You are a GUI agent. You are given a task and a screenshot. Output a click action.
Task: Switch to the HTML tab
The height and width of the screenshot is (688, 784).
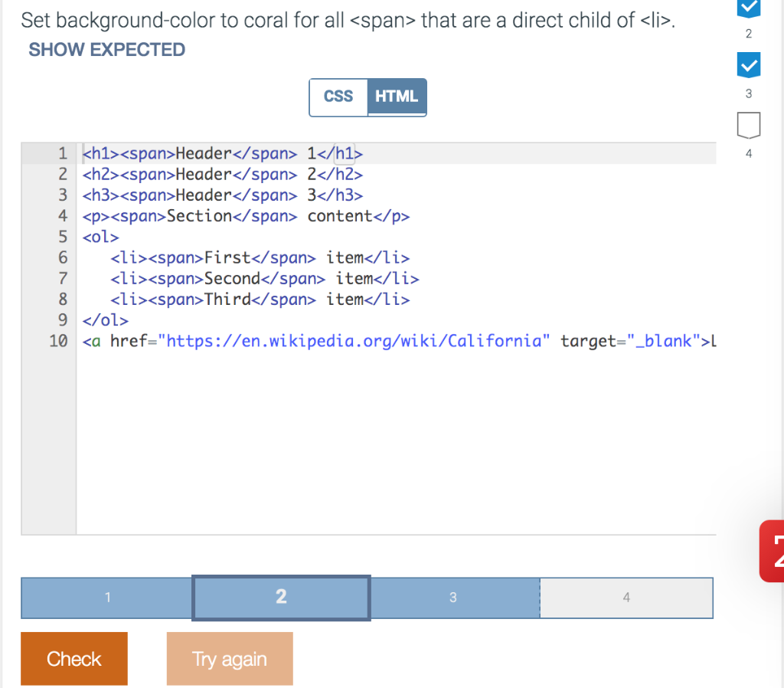point(397,97)
